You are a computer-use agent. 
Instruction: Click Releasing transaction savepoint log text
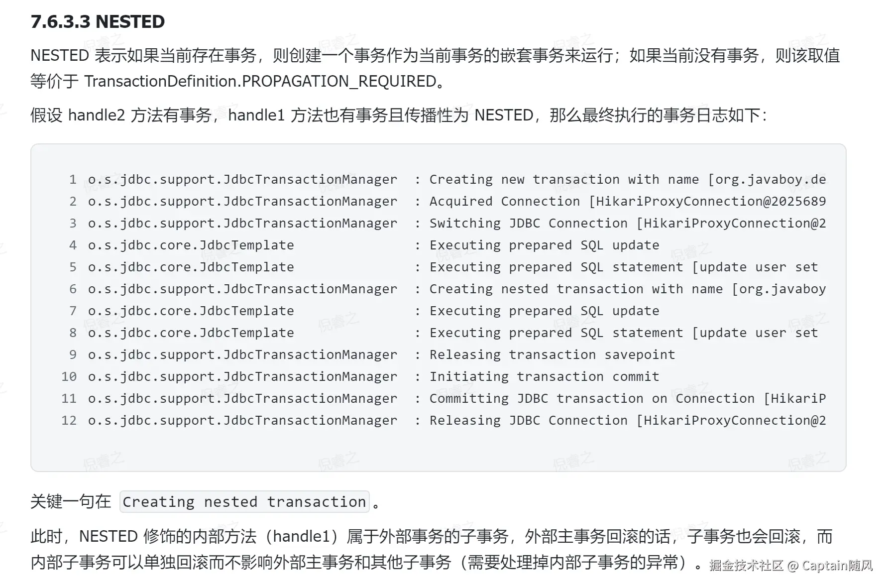(552, 354)
